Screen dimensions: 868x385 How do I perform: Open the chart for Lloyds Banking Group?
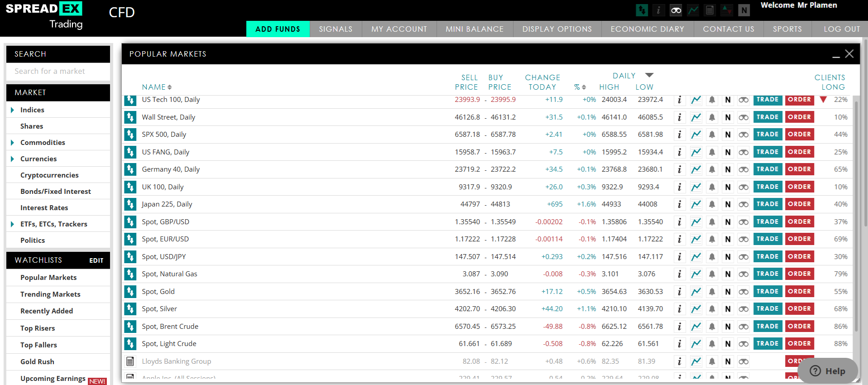(x=696, y=361)
